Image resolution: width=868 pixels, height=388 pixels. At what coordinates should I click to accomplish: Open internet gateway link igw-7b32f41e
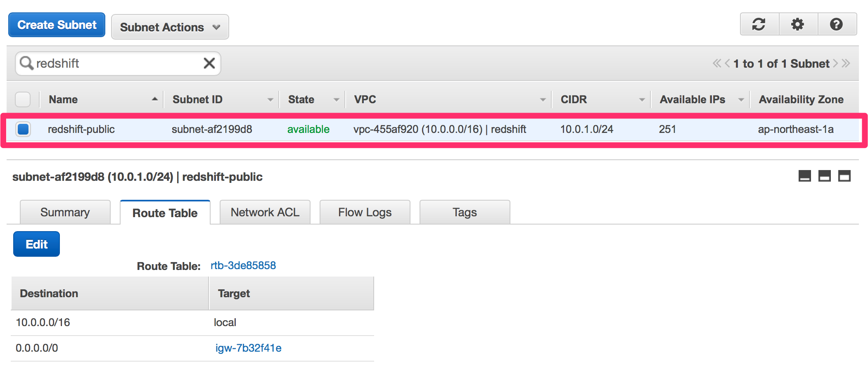[249, 348]
